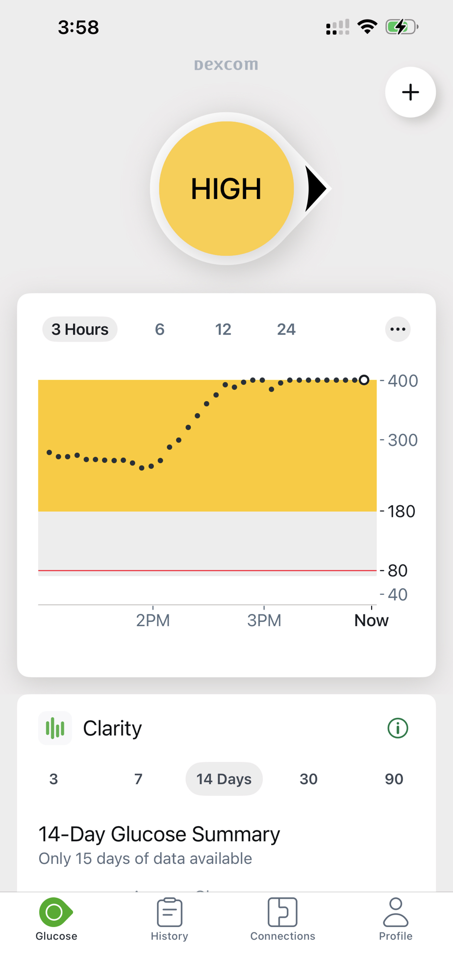This screenshot has height=980, width=453.
Task: Tap the plus add-event button
Action: 410,92
